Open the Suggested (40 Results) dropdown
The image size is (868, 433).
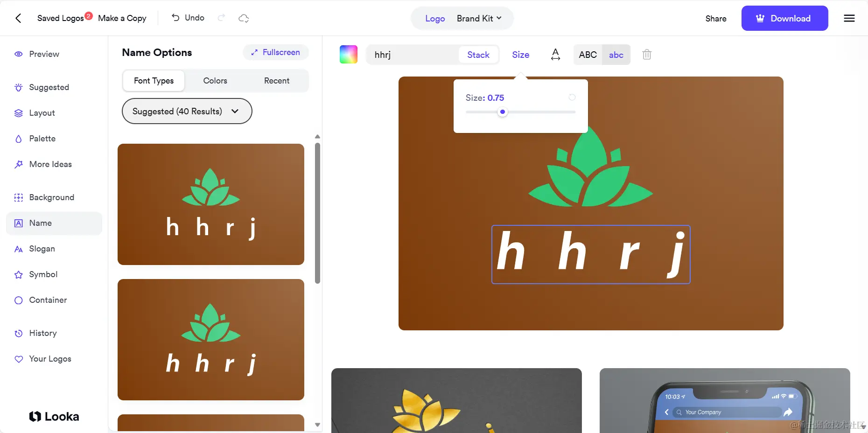click(187, 111)
